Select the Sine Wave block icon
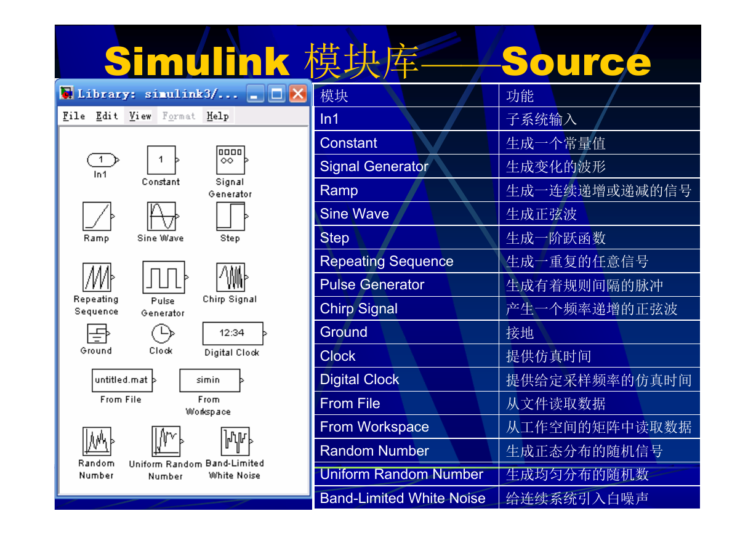756x535 pixels. pyautogui.click(x=163, y=217)
